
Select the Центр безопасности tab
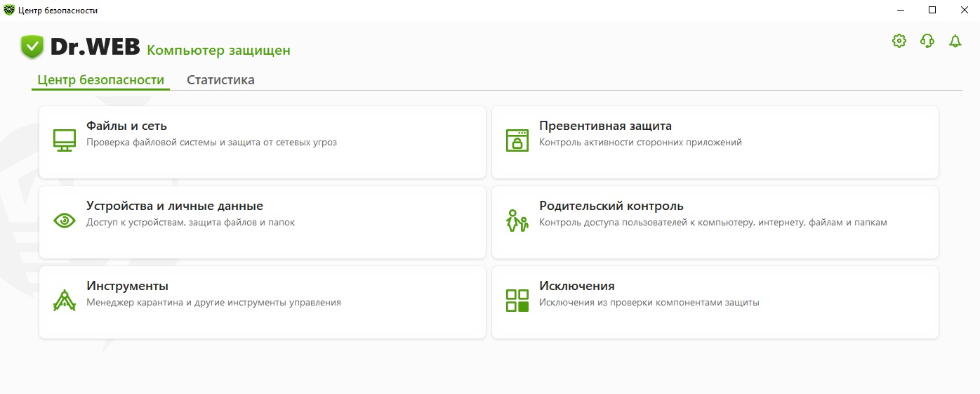100,80
